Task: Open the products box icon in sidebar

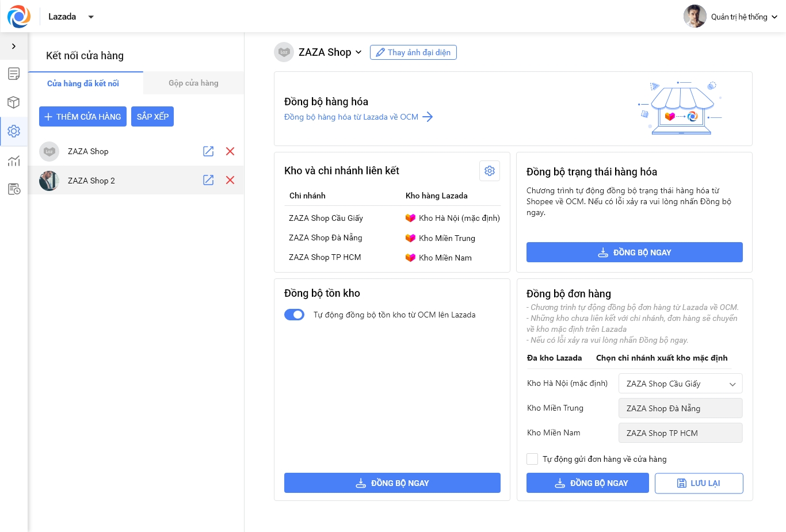Action: tap(14, 102)
